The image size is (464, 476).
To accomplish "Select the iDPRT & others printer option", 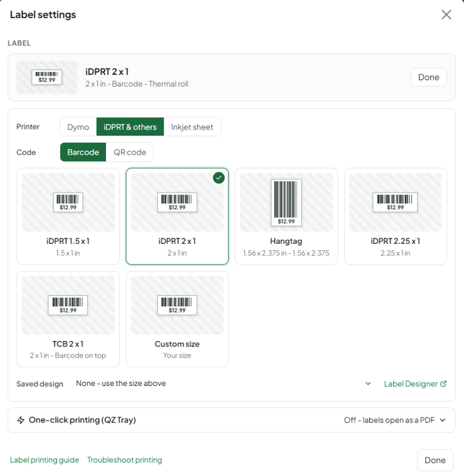I will click(130, 127).
